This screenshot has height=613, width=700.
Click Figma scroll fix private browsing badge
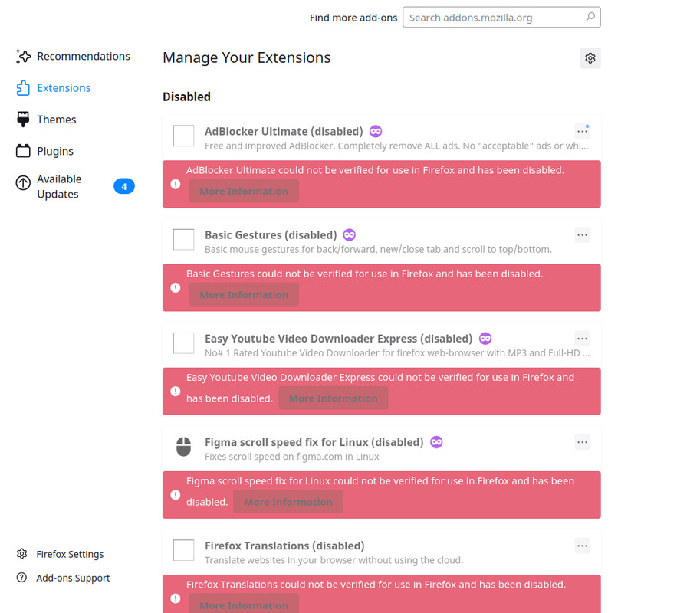(436, 442)
